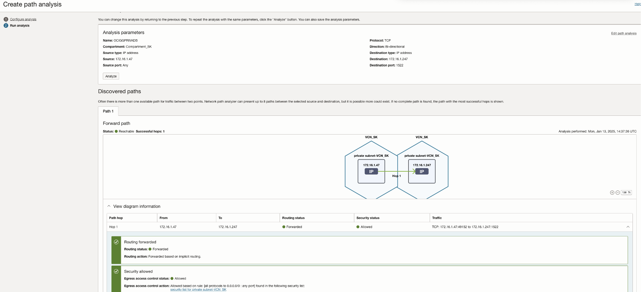
Task: Open the Help link
Action: point(638,4)
